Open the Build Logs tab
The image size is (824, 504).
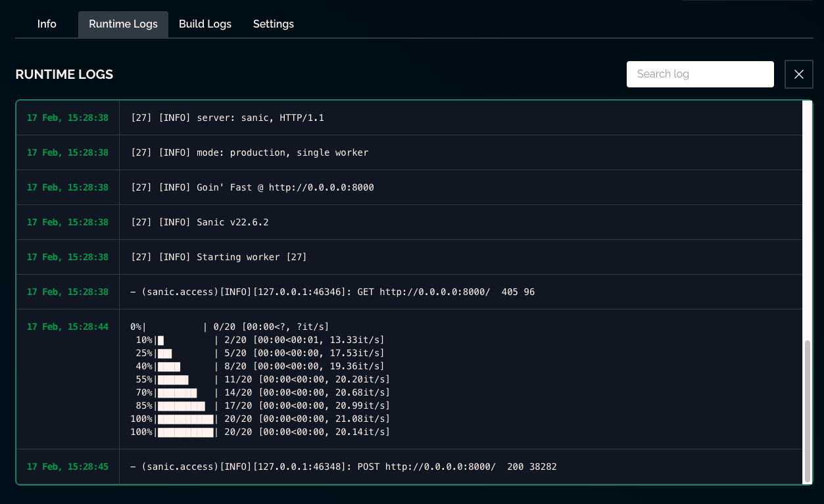pos(205,24)
